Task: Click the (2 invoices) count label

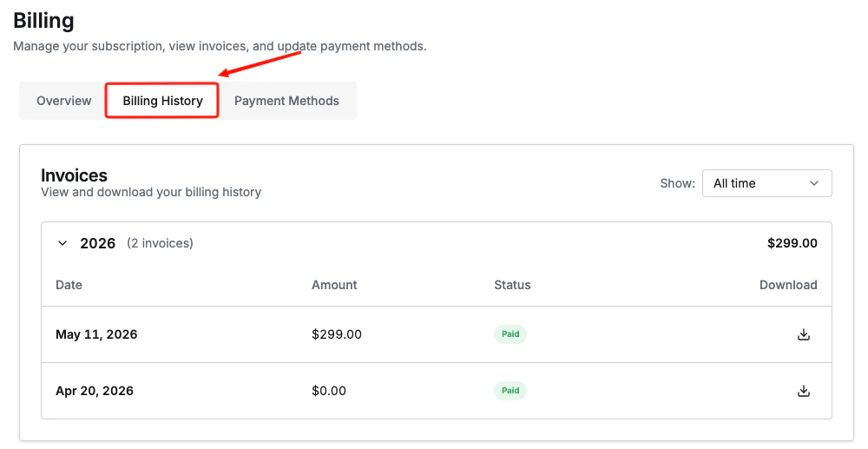Action: click(x=160, y=243)
